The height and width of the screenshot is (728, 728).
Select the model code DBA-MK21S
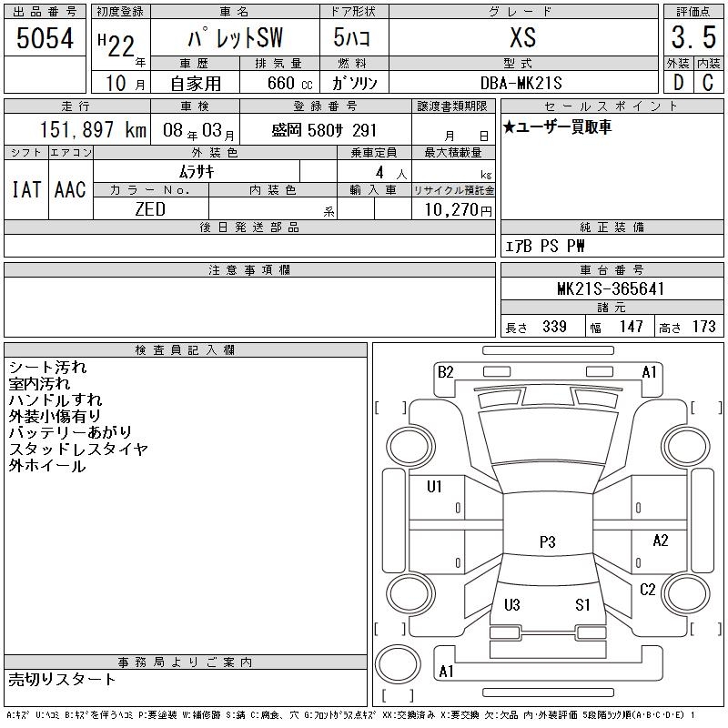click(521, 82)
